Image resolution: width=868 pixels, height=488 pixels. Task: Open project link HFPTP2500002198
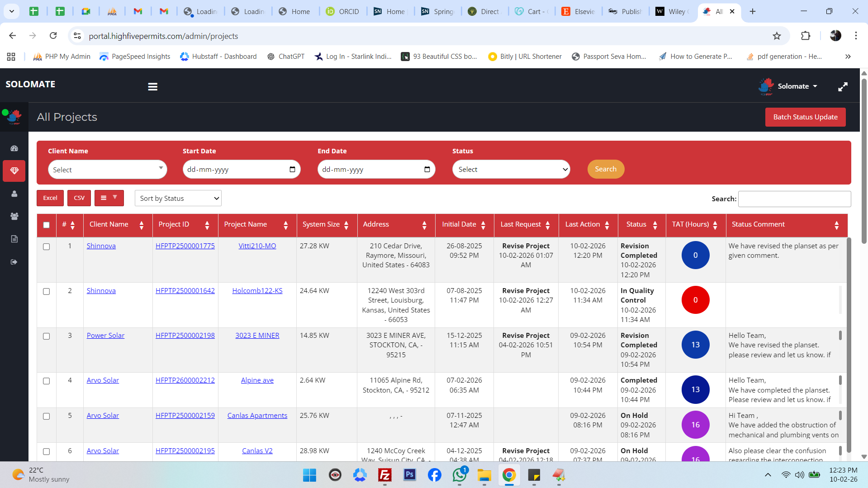(x=185, y=335)
